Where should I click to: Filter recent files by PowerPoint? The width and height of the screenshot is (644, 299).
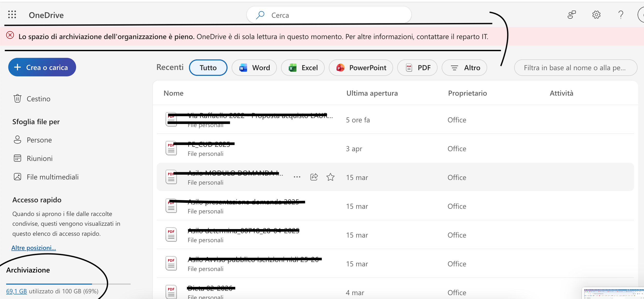[x=361, y=68]
